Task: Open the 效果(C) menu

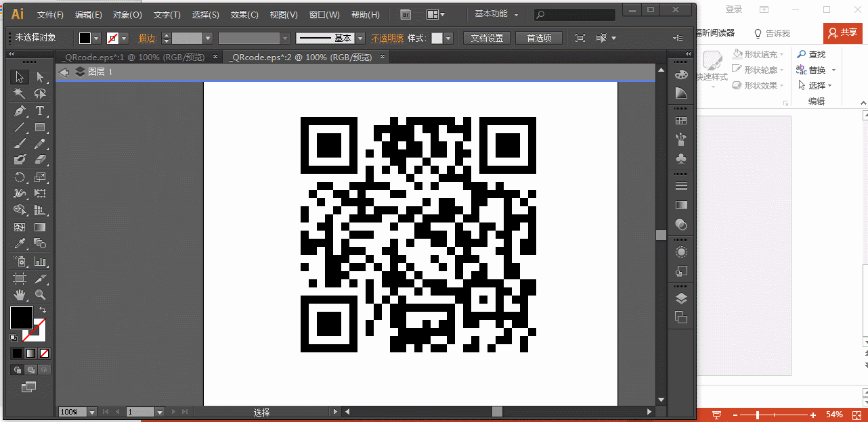Action: pyautogui.click(x=244, y=14)
